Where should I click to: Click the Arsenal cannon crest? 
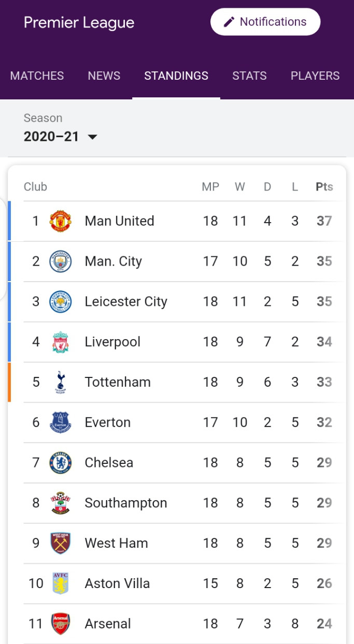(60, 624)
